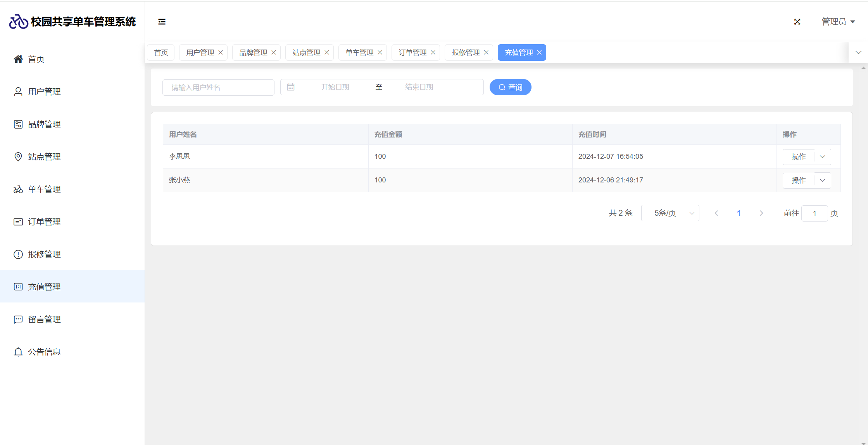Open 单车管理 via its bike icon
The image size is (868, 445).
tap(18, 189)
